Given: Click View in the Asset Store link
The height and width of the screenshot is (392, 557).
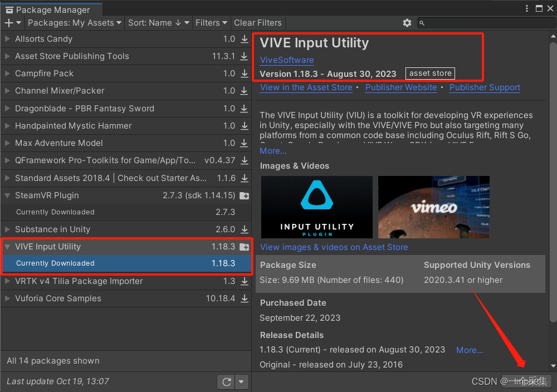Looking at the screenshot, I should click(x=306, y=87).
